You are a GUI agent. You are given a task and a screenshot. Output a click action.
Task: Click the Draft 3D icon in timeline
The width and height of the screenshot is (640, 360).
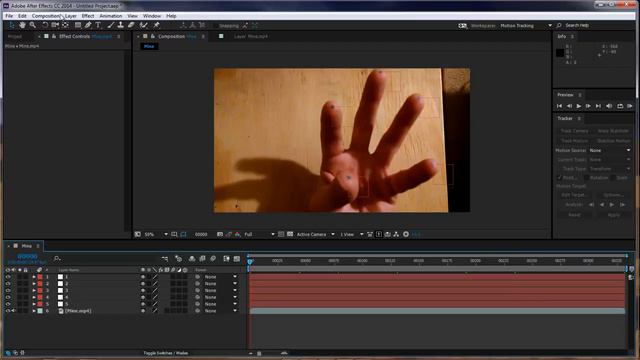[178, 259]
